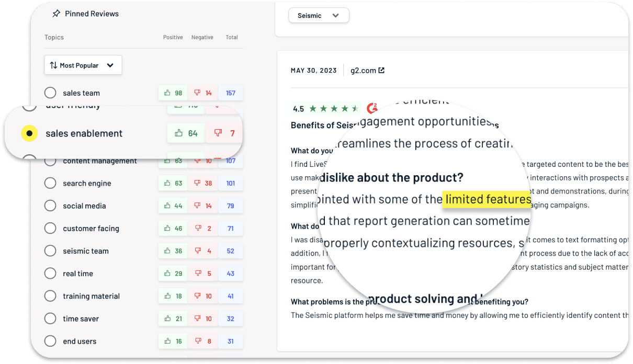Click the chevron in Most Popular dropdown
This screenshot has width=633, height=364.
tap(110, 65)
